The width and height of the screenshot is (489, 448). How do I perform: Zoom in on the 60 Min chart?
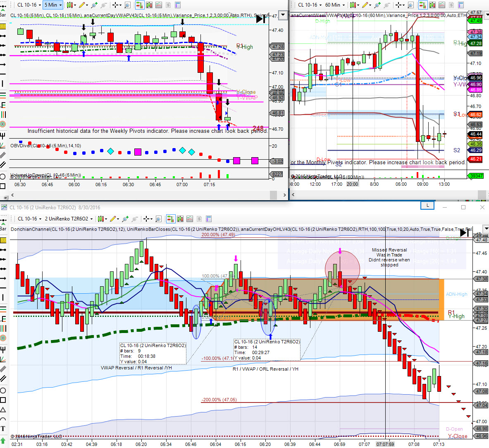pyautogui.click(x=377, y=5)
